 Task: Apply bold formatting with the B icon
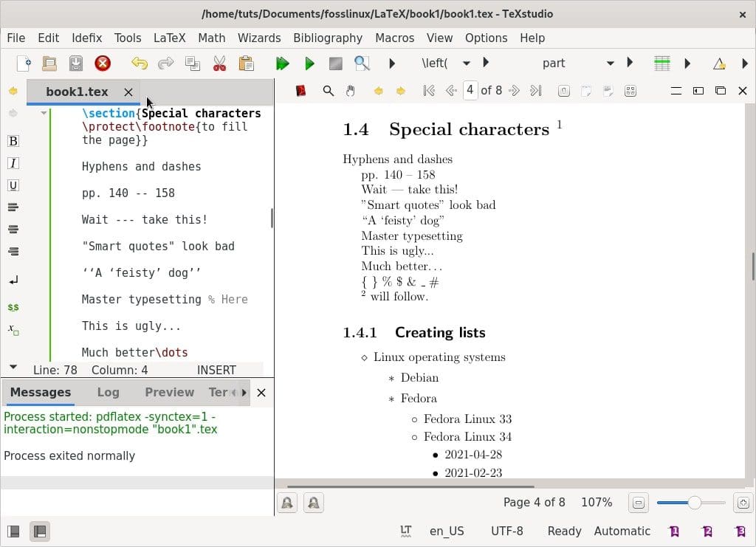point(13,140)
